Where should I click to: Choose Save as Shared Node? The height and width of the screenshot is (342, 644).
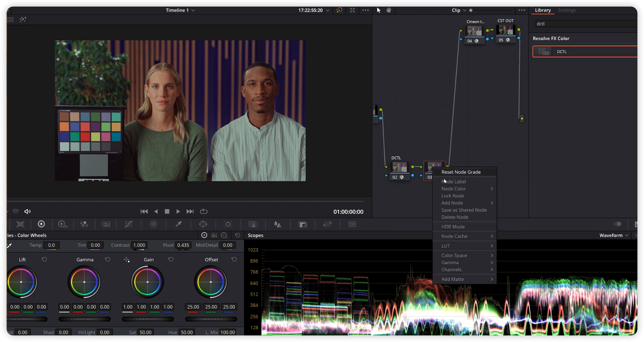464,210
